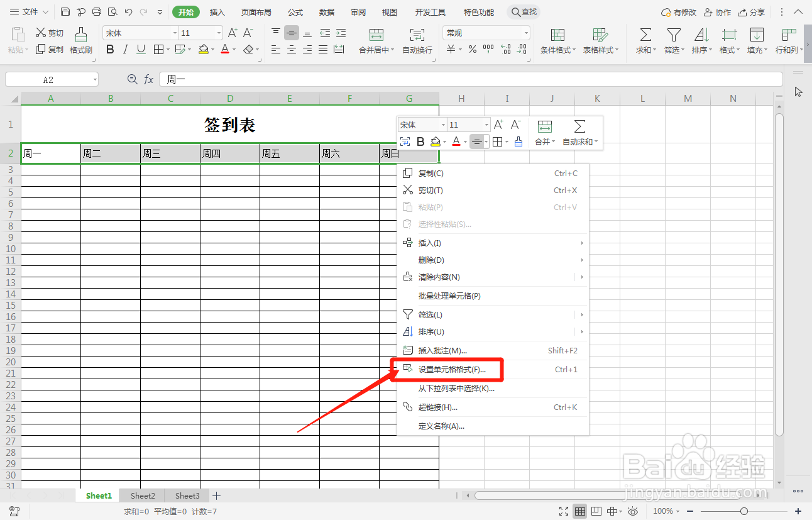This screenshot has height=520, width=812.
Task: Open the mini toolbar font size dropdown
Action: (486, 125)
